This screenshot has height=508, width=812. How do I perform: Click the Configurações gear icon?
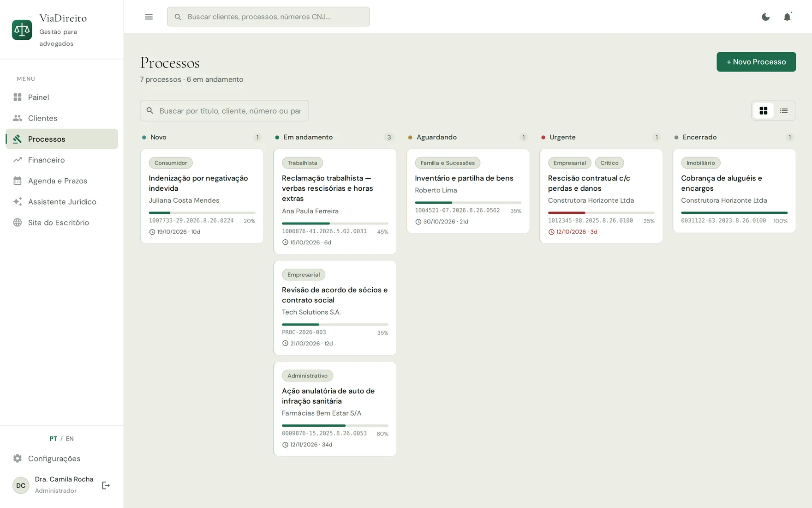click(x=18, y=459)
